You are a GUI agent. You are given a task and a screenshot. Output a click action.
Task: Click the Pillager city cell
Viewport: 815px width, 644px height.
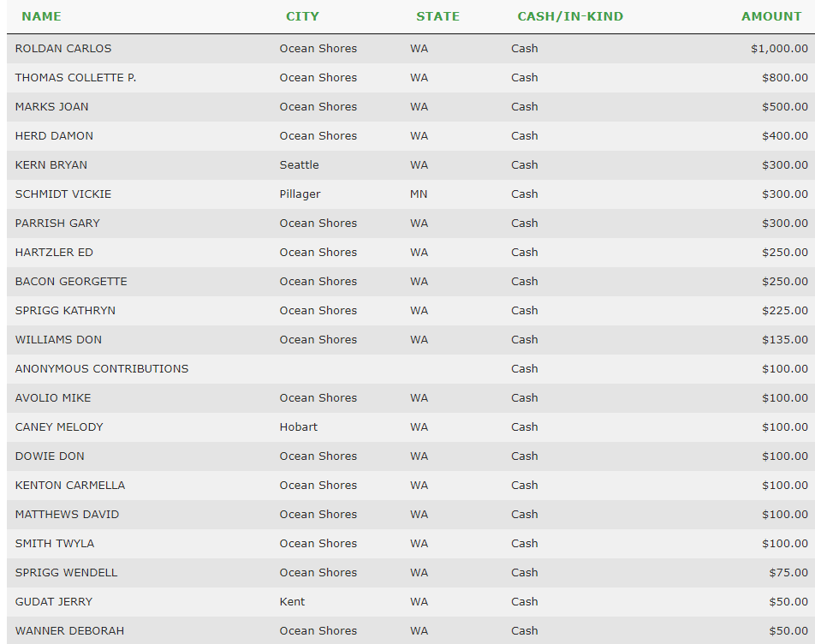tap(300, 194)
